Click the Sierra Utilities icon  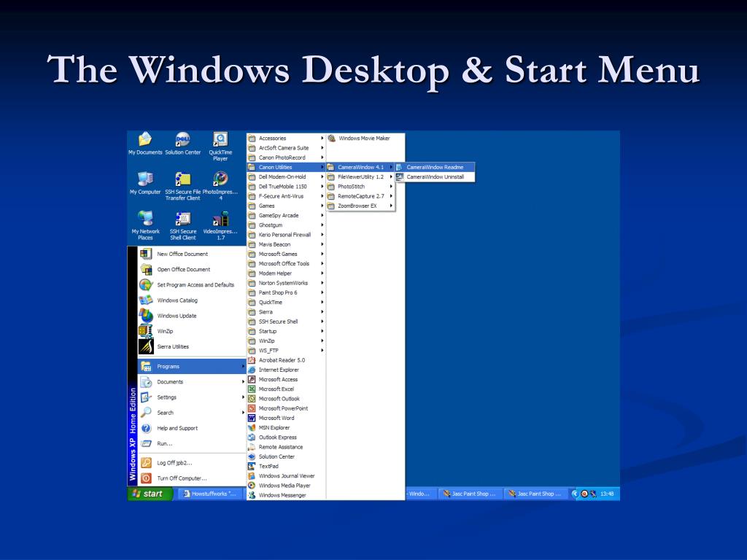pos(146,346)
